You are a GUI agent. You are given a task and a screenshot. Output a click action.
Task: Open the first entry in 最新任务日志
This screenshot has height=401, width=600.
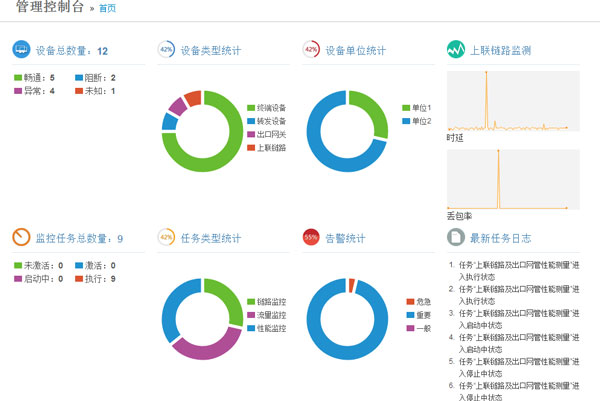click(520, 274)
